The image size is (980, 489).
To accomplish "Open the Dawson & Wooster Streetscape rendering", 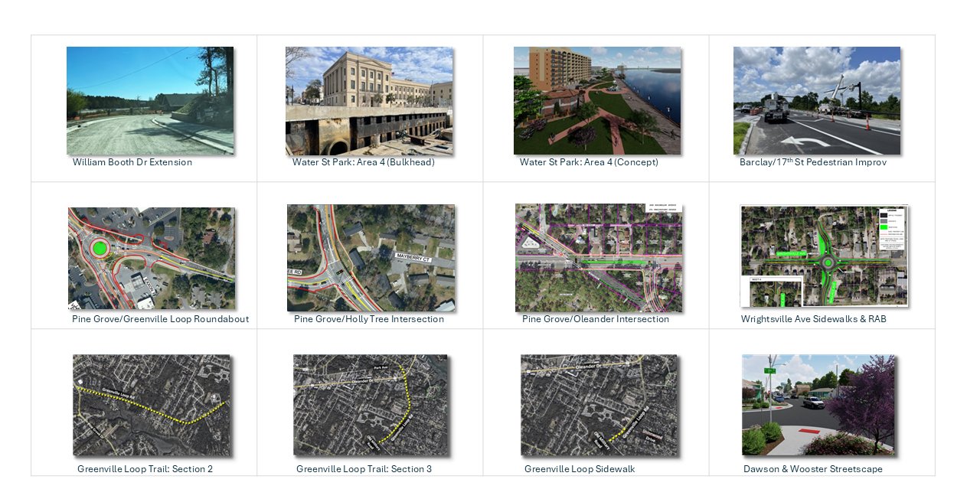I will click(818, 405).
